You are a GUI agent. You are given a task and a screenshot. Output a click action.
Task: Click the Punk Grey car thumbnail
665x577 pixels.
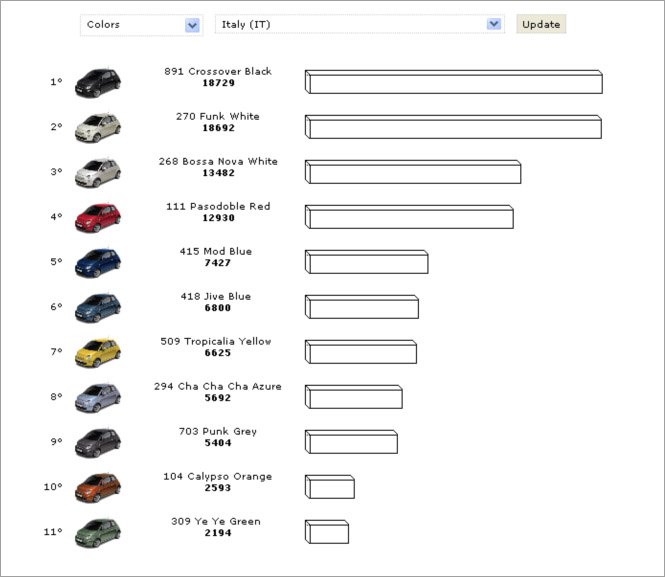pos(97,441)
